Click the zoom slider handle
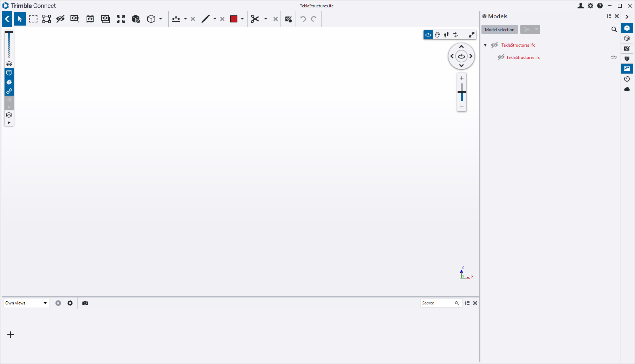 [462, 92]
